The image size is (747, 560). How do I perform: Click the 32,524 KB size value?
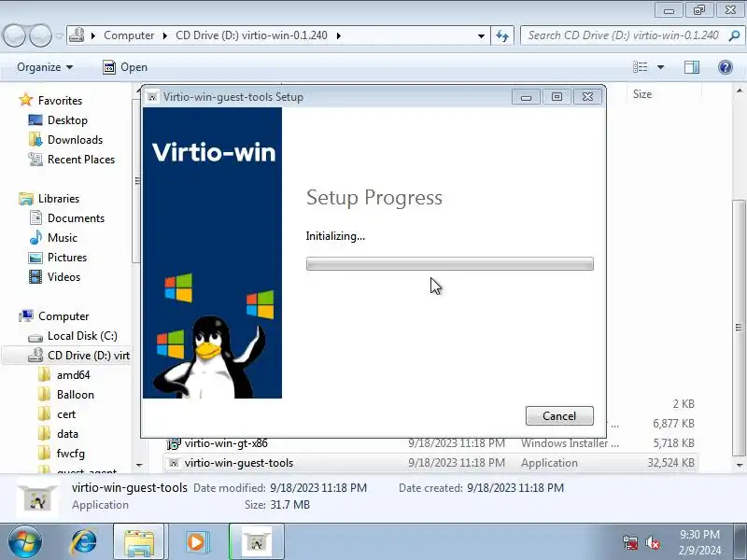coord(670,462)
